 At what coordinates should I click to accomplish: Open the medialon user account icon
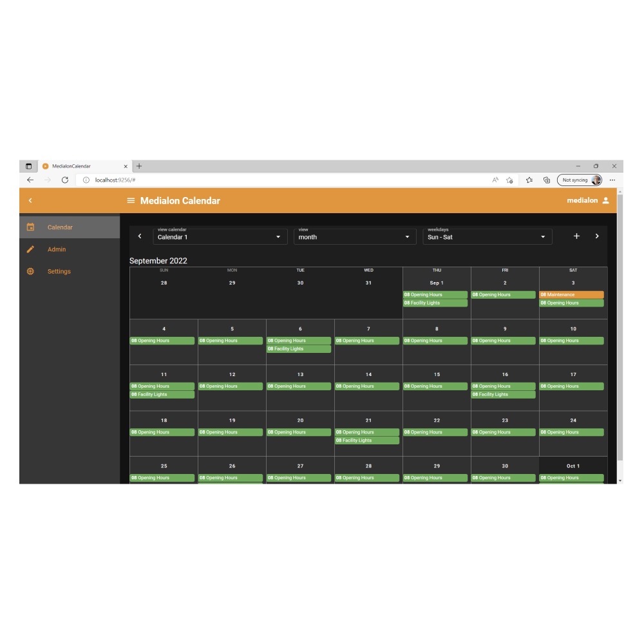(605, 200)
